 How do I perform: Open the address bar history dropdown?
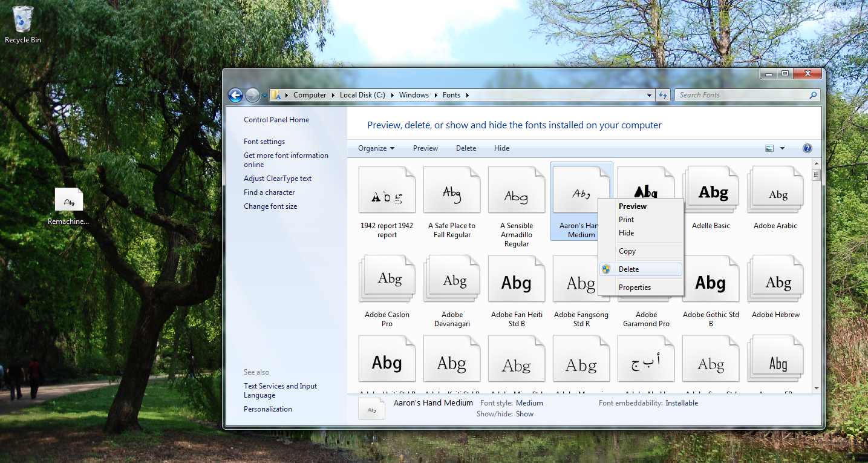click(x=650, y=95)
